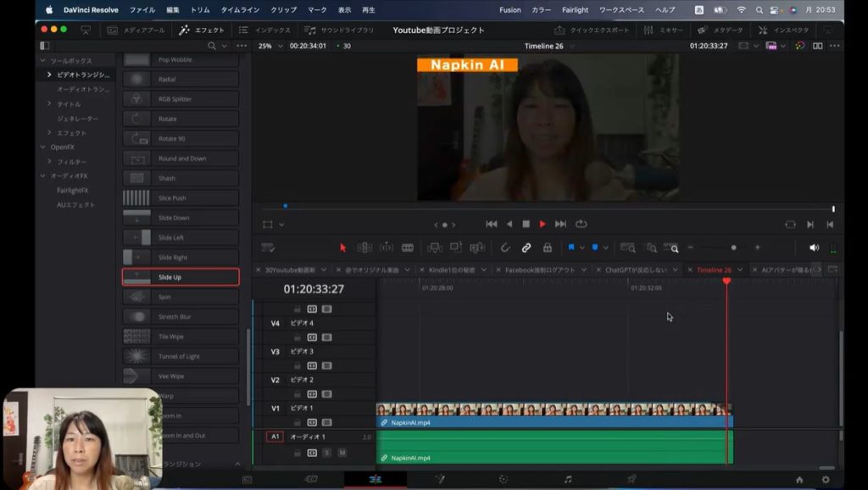Select the red arrow Selection Mode tool
The height and width of the screenshot is (490, 868).
tap(342, 248)
